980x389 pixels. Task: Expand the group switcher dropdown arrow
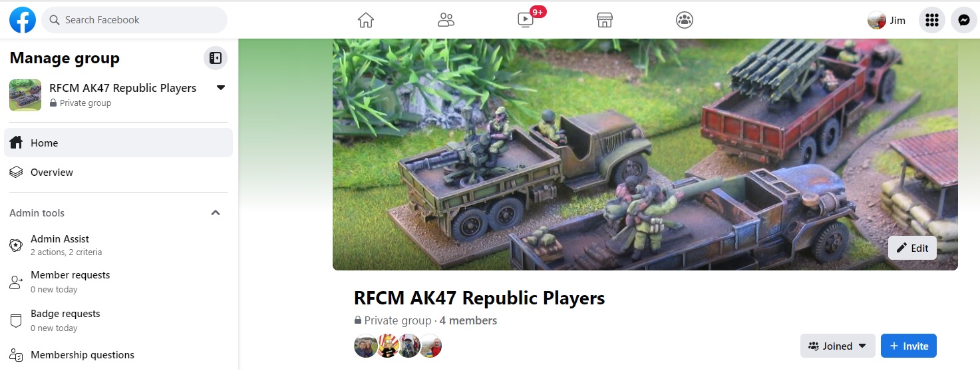221,88
